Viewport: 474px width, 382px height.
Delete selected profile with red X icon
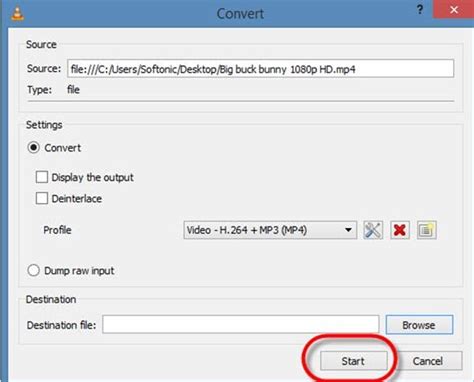coord(400,230)
